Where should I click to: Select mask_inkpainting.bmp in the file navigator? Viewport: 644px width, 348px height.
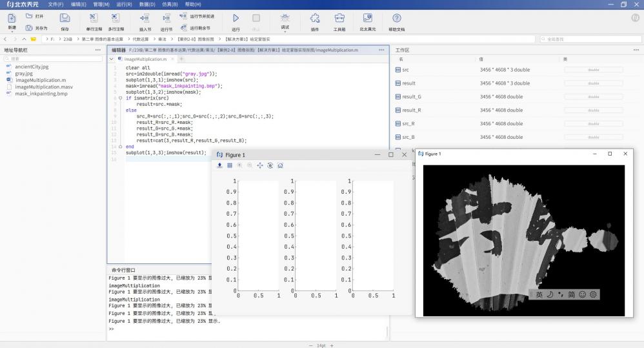[x=41, y=94]
